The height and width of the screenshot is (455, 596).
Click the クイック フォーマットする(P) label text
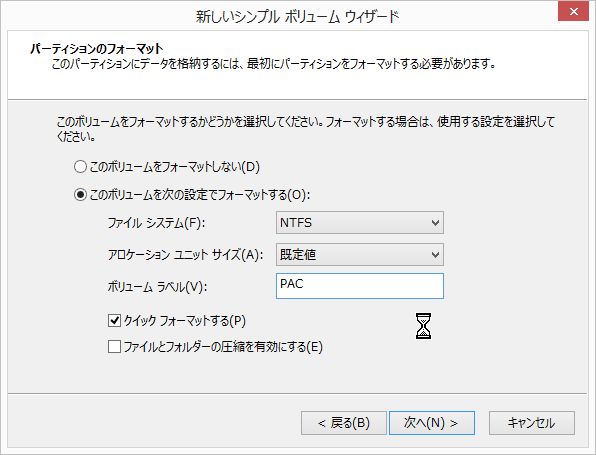pos(185,321)
